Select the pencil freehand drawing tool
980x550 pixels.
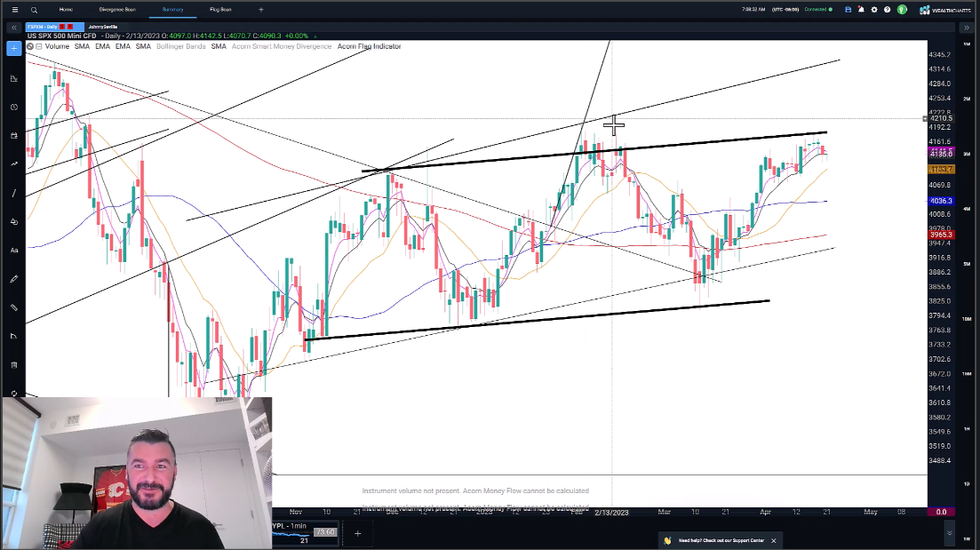[13, 279]
